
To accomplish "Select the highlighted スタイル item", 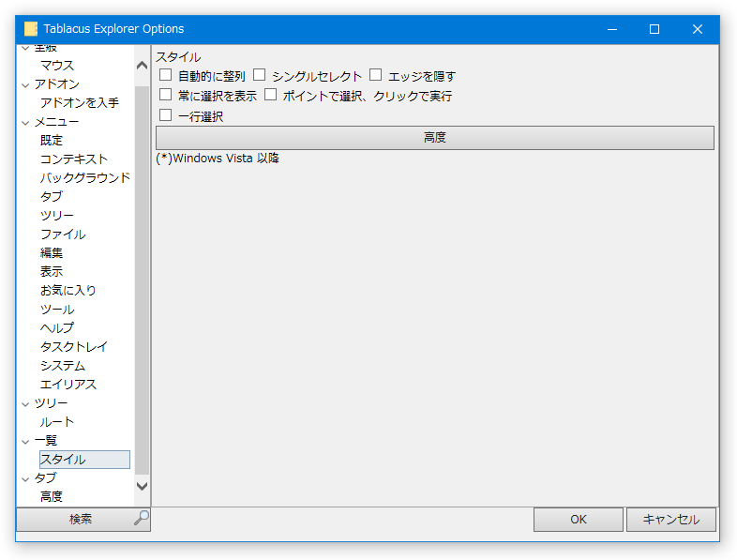I will coord(84,460).
